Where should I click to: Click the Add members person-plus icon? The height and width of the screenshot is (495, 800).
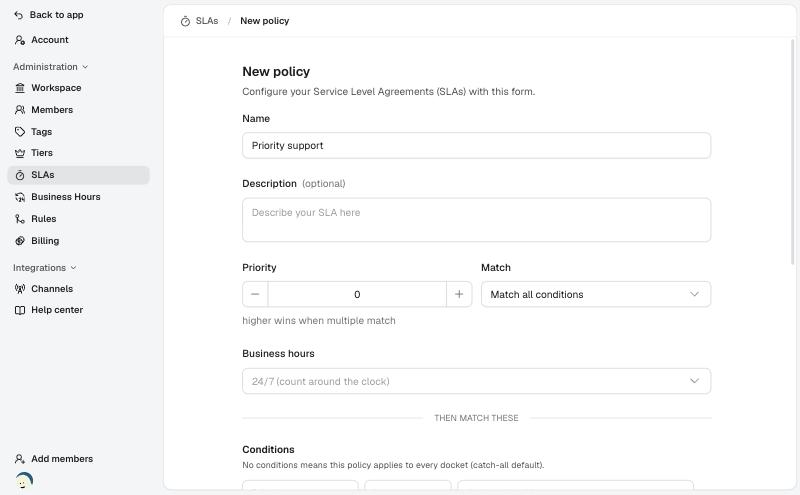20,459
